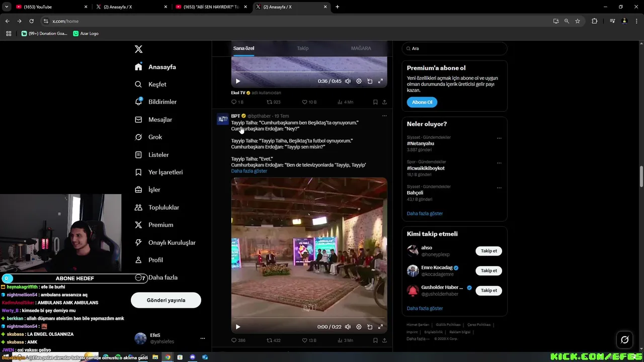Enter fullscreen on the BPT video

pyautogui.click(x=380, y=327)
